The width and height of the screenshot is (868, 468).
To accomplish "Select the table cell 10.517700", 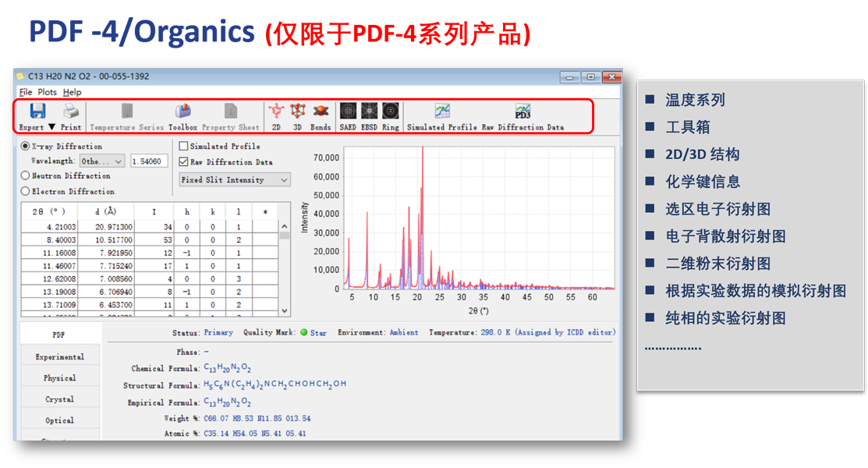I will 106,239.
